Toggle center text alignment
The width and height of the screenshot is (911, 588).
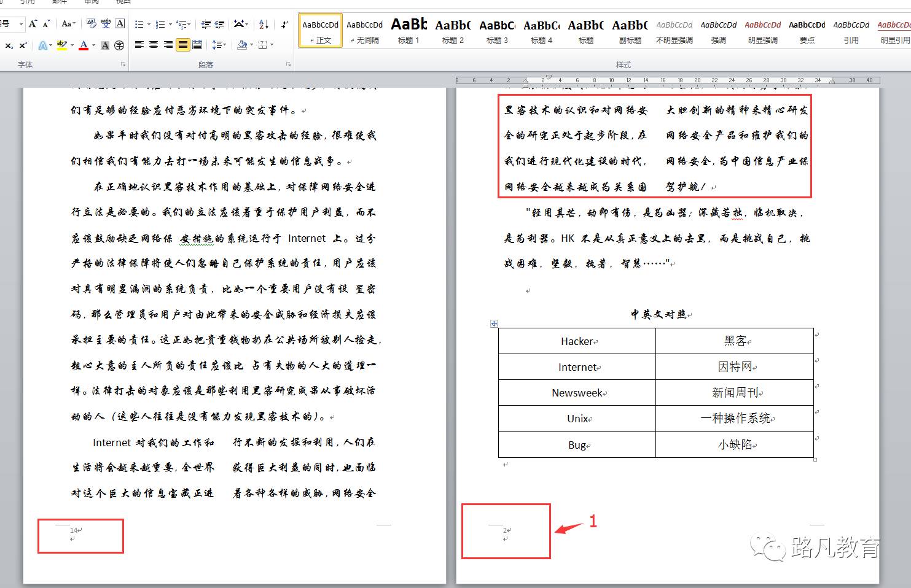[154, 45]
